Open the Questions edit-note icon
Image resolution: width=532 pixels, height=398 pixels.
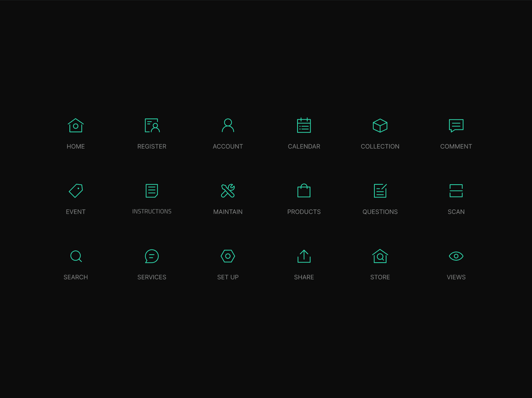click(x=380, y=191)
